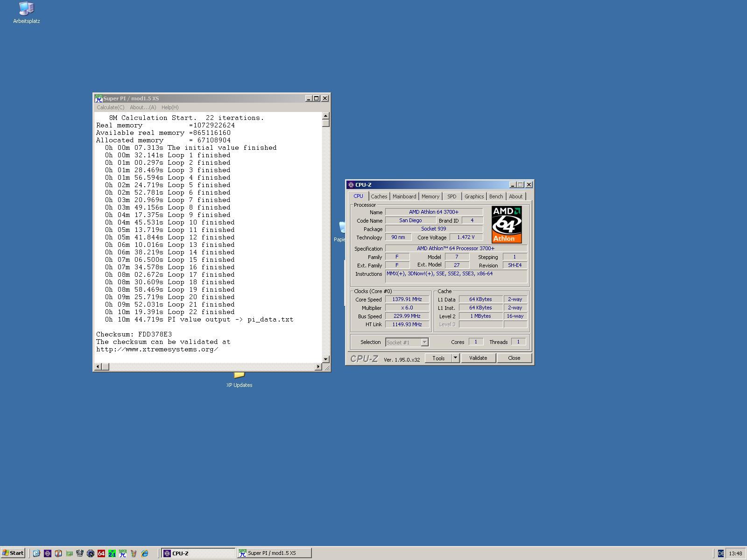Open the Help(H) menu in Super PI
This screenshot has height=560, width=747.
pyautogui.click(x=170, y=107)
